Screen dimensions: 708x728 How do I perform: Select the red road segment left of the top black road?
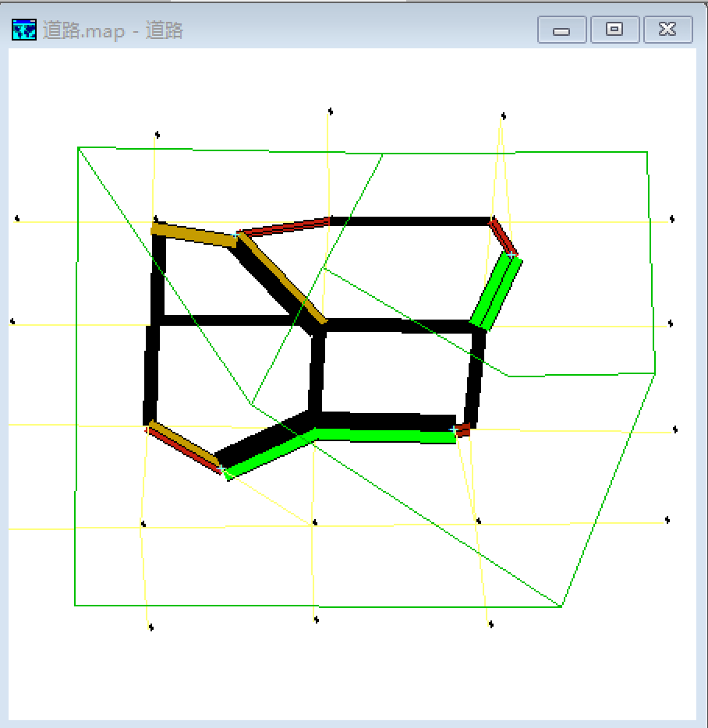tap(283, 228)
